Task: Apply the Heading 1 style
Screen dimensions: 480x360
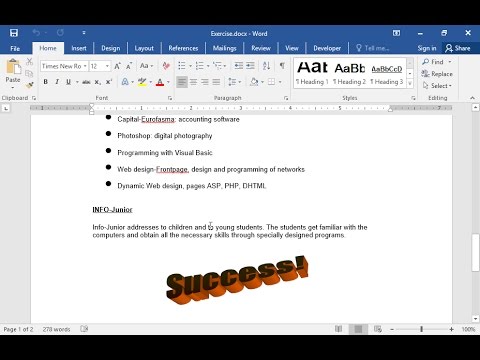Action: coord(312,73)
